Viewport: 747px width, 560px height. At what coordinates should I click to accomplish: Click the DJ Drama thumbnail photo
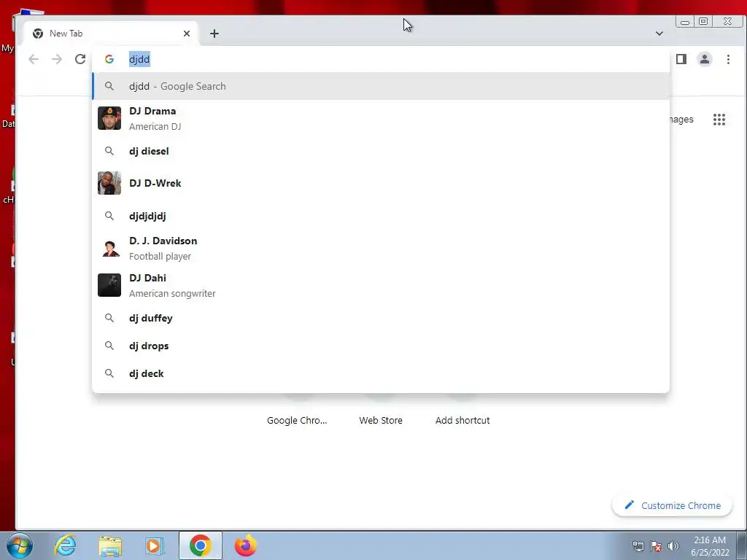109,118
